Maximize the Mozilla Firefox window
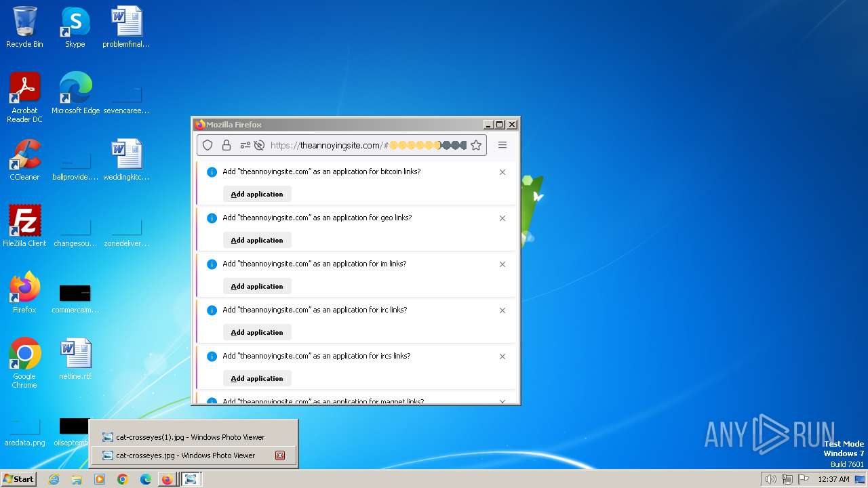The height and width of the screenshot is (488, 868). pyautogui.click(x=500, y=125)
